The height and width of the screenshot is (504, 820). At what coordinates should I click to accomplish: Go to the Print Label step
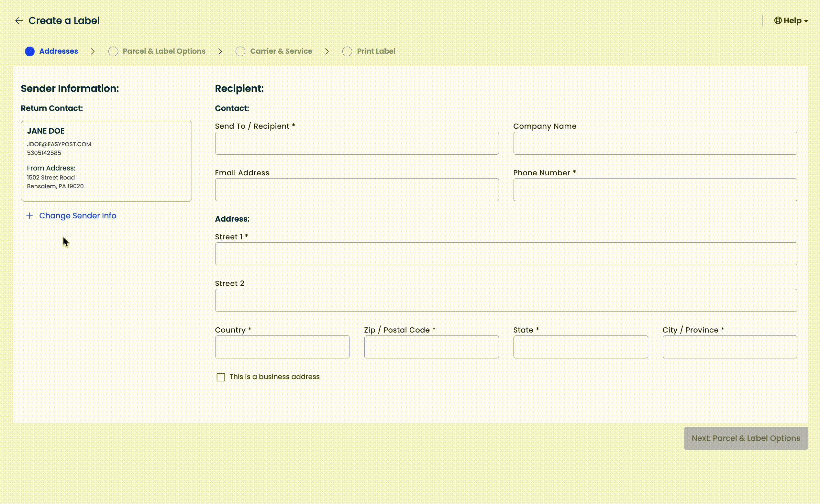pyautogui.click(x=376, y=51)
